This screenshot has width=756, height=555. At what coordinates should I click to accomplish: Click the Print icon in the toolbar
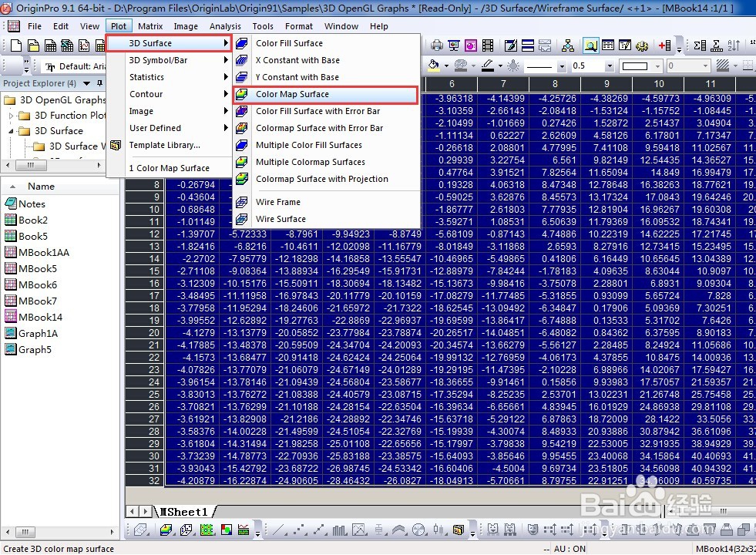click(437, 45)
